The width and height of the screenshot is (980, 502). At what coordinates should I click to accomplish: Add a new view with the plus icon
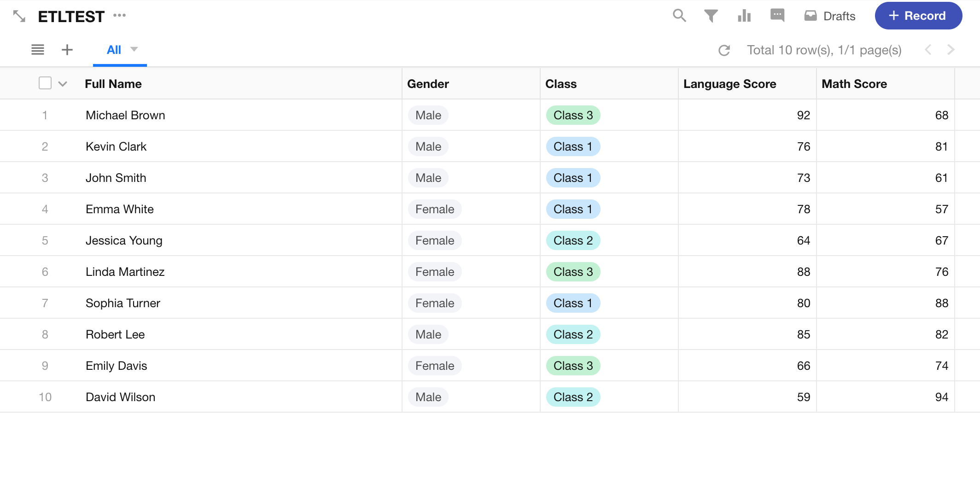(x=67, y=50)
